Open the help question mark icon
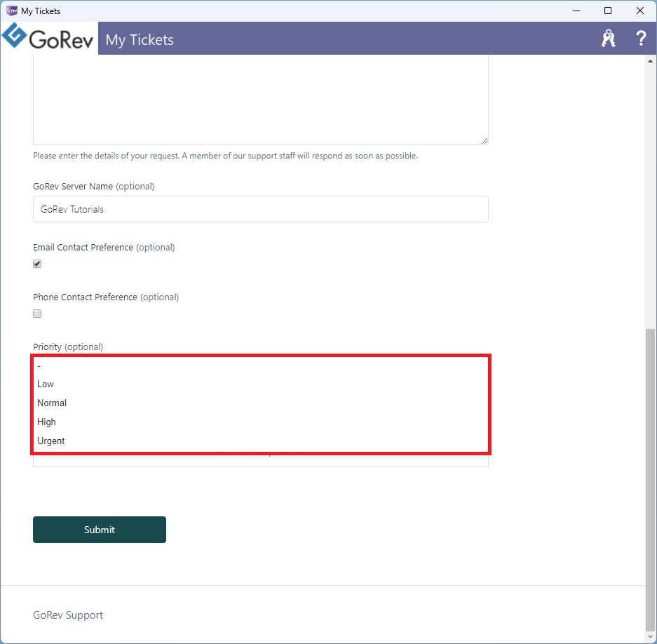Viewport: 657px width, 644px height. pyautogui.click(x=641, y=39)
